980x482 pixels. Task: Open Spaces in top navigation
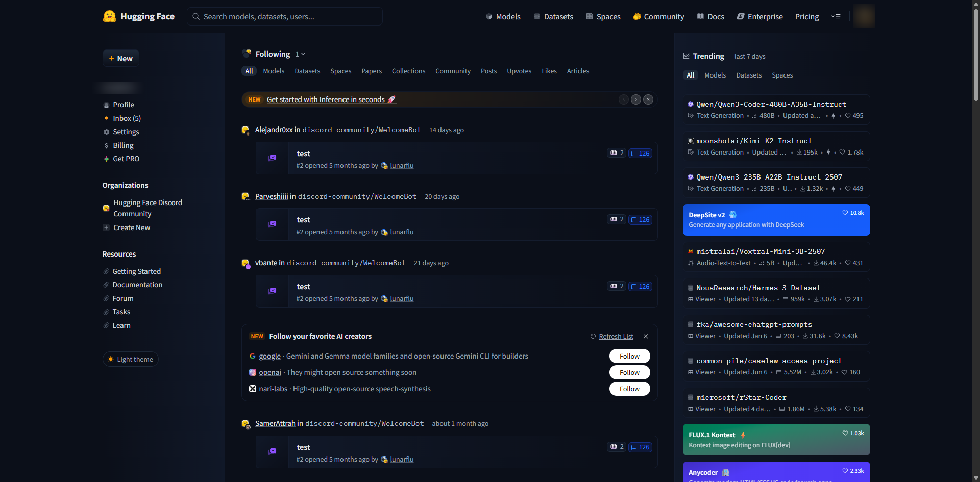[x=603, y=17]
